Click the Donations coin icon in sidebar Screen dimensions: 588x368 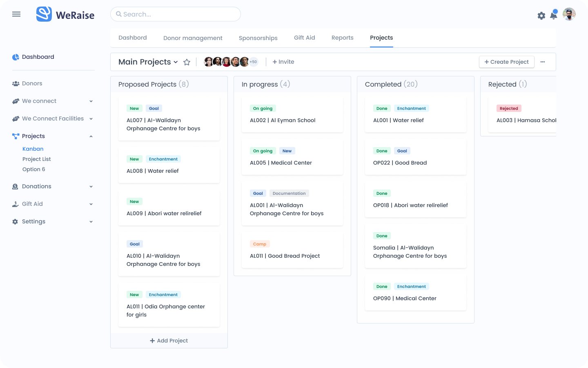15,187
